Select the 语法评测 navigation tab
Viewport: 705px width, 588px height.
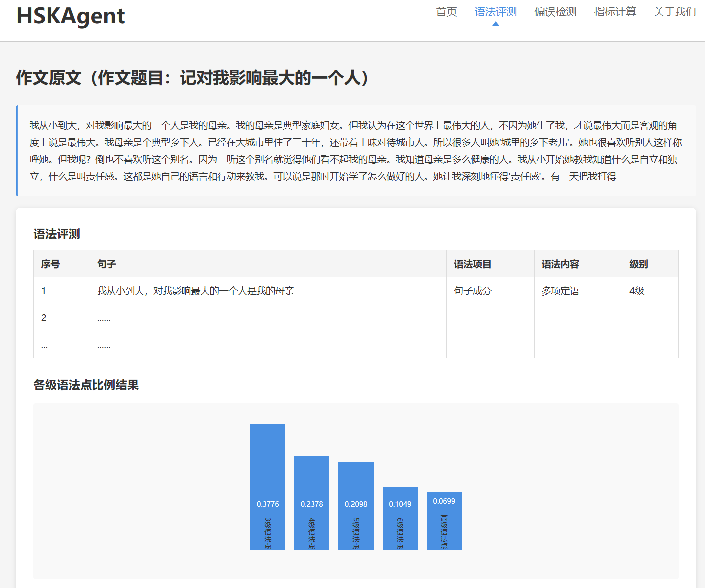click(x=495, y=12)
